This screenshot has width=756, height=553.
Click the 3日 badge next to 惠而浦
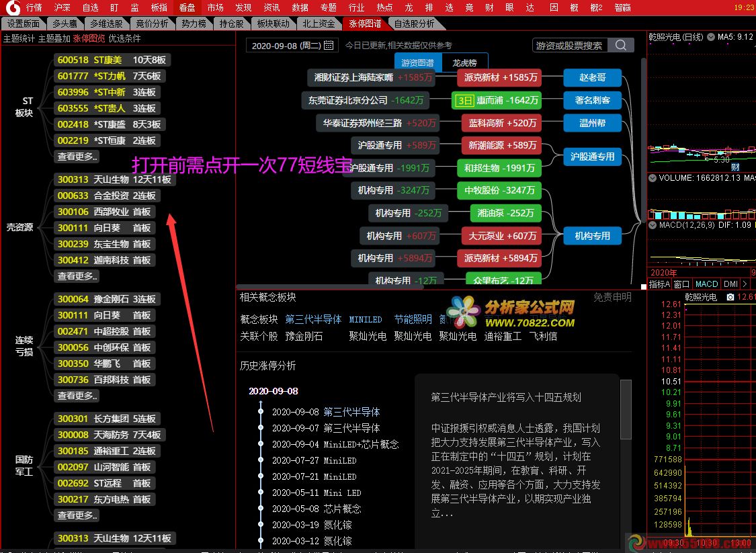point(465,100)
